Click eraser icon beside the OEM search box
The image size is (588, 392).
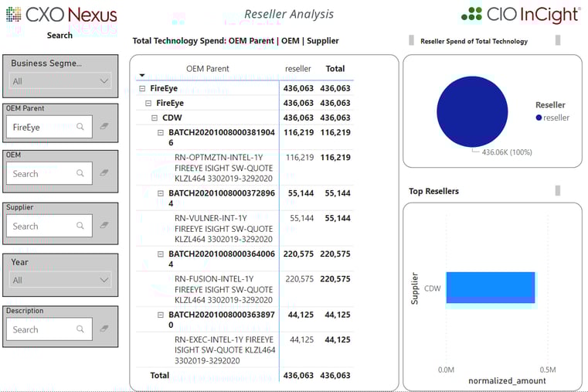click(104, 174)
